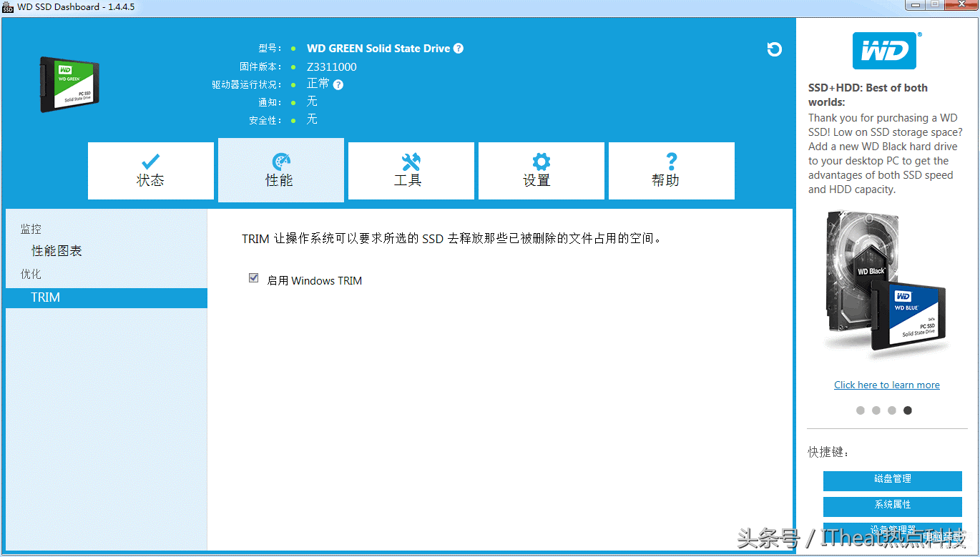This screenshot has height=557, width=980.
Task: Toggle the 启用 Windows TRIM checkbox
Action: click(253, 278)
